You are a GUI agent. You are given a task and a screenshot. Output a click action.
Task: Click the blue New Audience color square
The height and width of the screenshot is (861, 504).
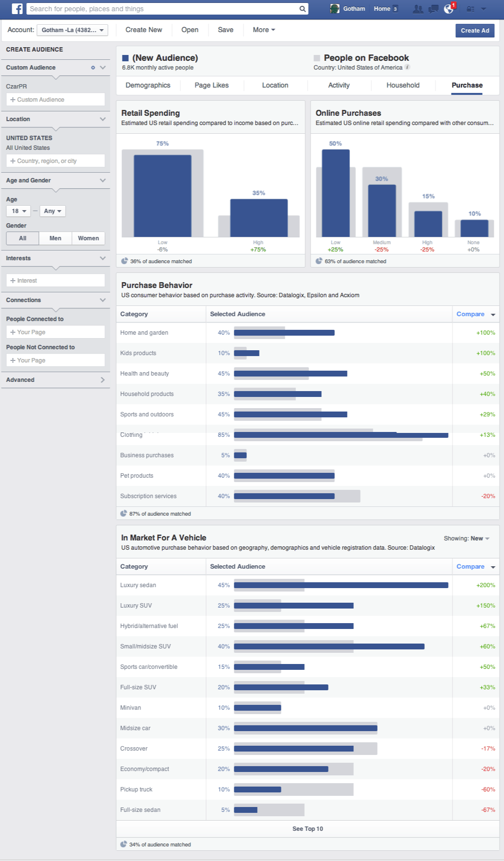[x=125, y=58]
